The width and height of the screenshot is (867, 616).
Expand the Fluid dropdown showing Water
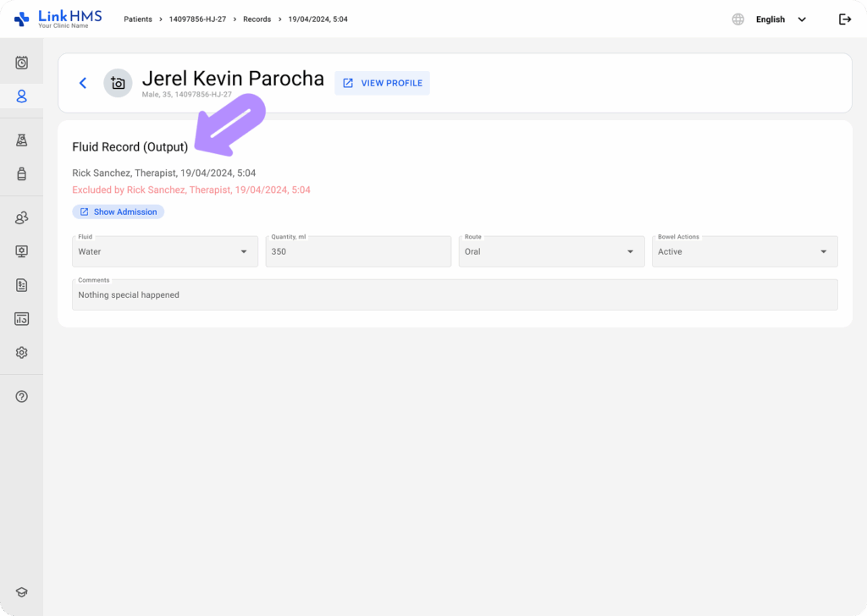pyautogui.click(x=165, y=251)
